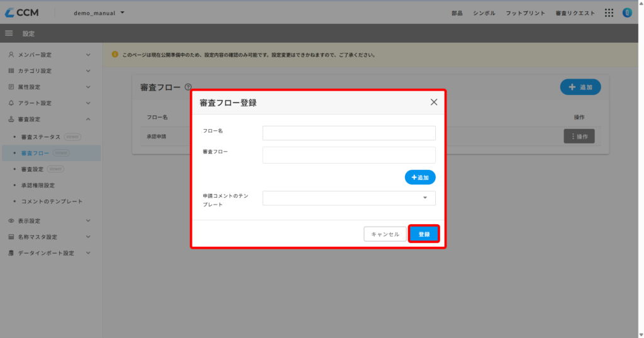Expand データインポート設定 section
644x338 pixels.
coord(88,253)
